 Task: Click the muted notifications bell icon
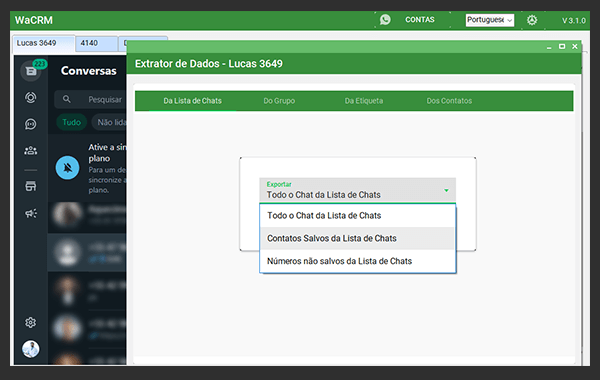pos(68,168)
